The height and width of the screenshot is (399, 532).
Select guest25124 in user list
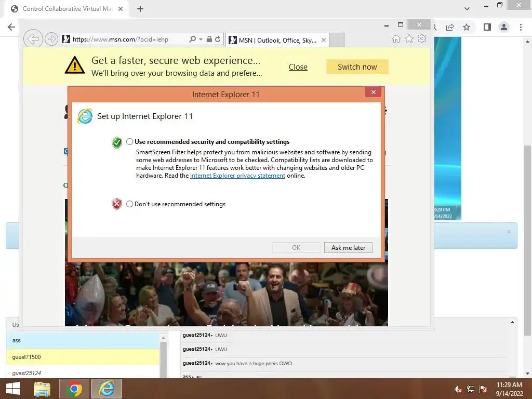coord(83,373)
